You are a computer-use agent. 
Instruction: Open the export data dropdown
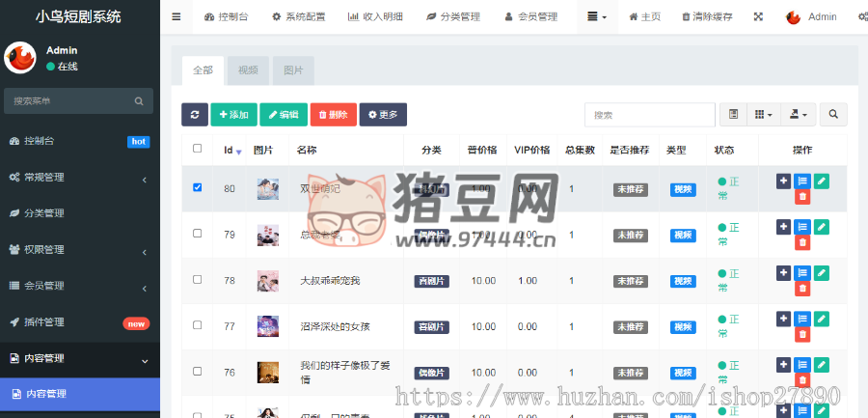tap(798, 115)
